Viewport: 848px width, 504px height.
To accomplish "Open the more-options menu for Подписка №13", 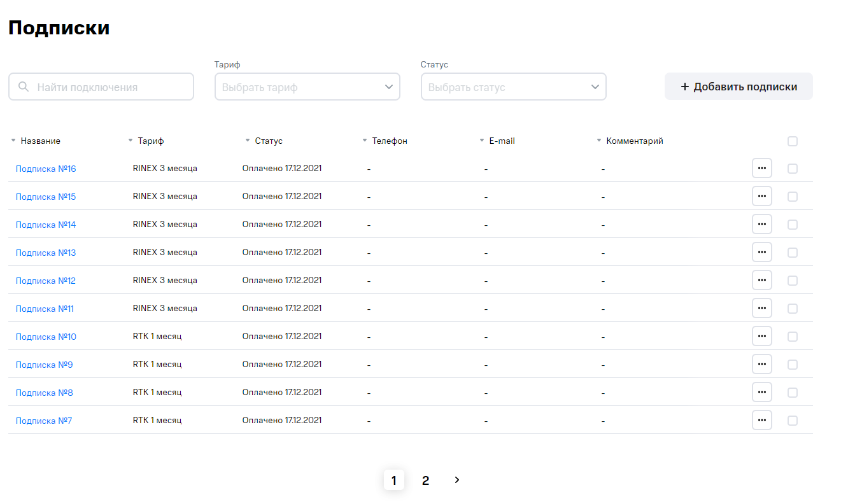I will 762,252.
